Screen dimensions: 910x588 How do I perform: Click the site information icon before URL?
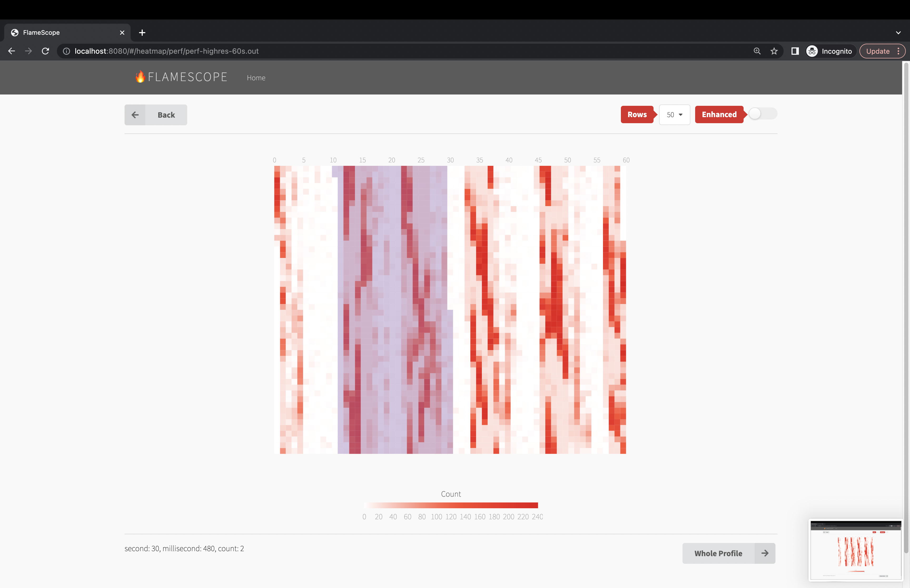point(66,51)
